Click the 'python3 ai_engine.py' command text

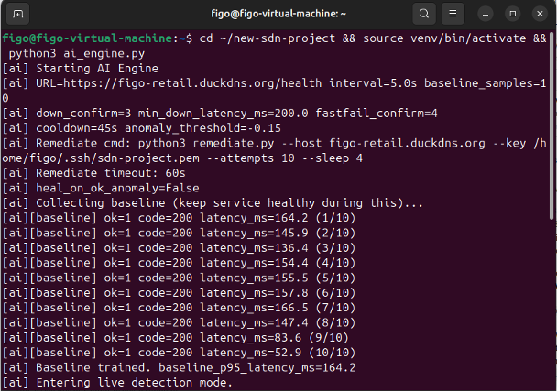[77, 53]
